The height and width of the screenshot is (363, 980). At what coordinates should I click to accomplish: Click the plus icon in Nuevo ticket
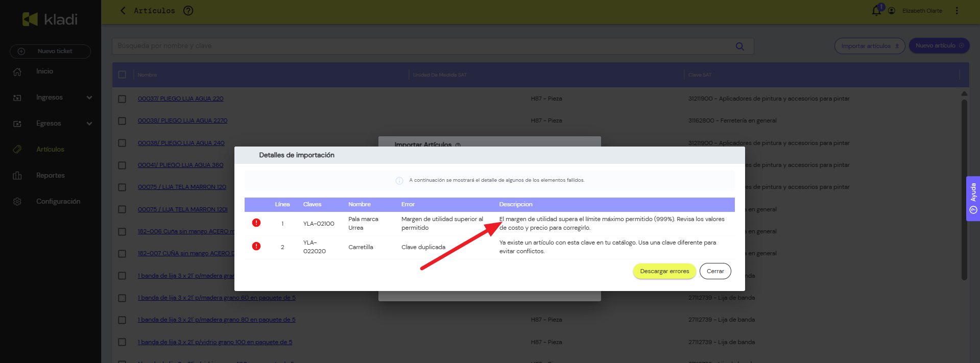[21, 52]
